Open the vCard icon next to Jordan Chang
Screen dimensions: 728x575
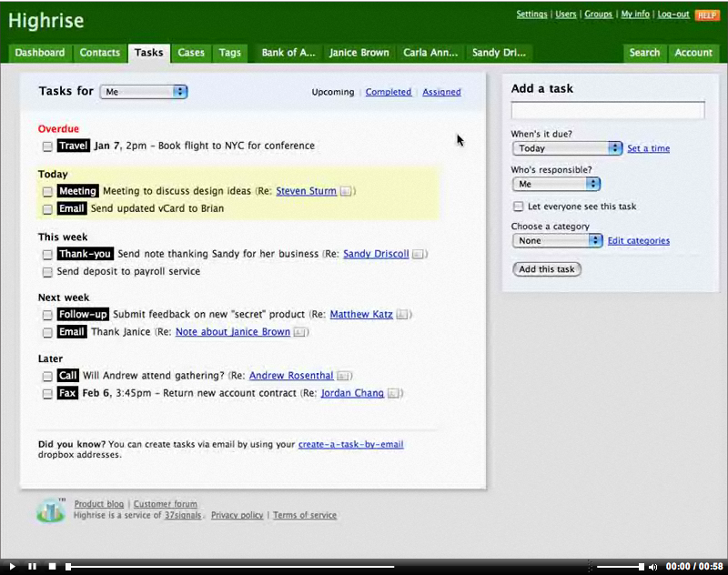click(x=393, y=394)
